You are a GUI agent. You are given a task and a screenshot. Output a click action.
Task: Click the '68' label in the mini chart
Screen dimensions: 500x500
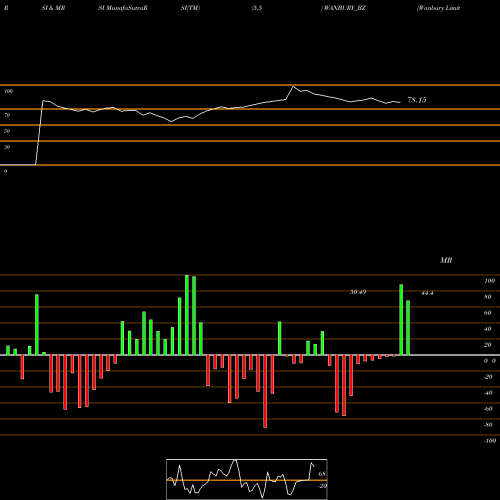[322, 474]
